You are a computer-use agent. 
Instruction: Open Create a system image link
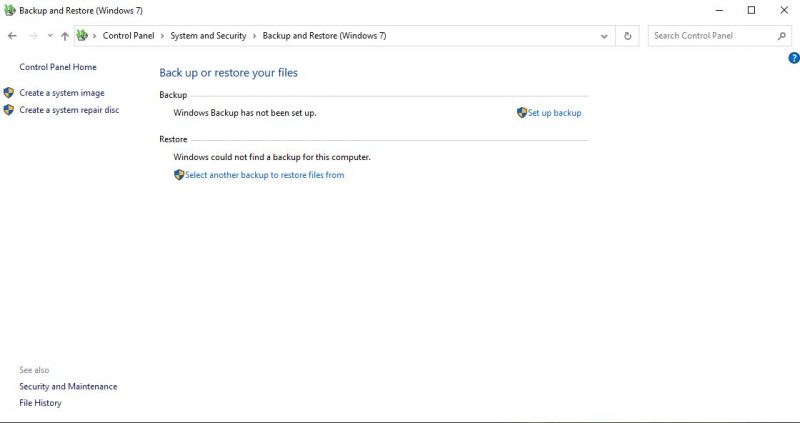[62, 93]
